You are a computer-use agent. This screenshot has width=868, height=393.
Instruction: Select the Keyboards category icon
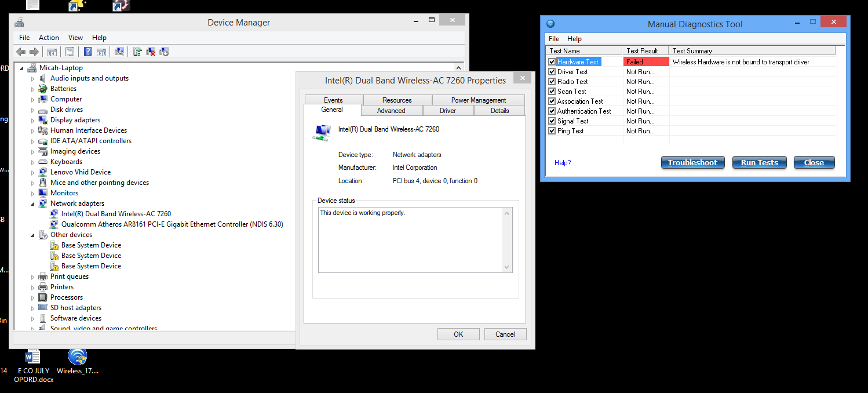[x=43, y=162]
